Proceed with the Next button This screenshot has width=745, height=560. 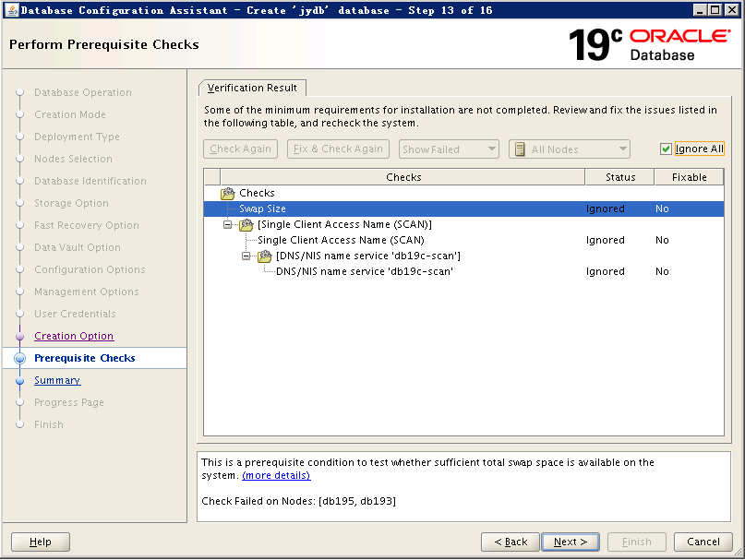click(571, 542)
